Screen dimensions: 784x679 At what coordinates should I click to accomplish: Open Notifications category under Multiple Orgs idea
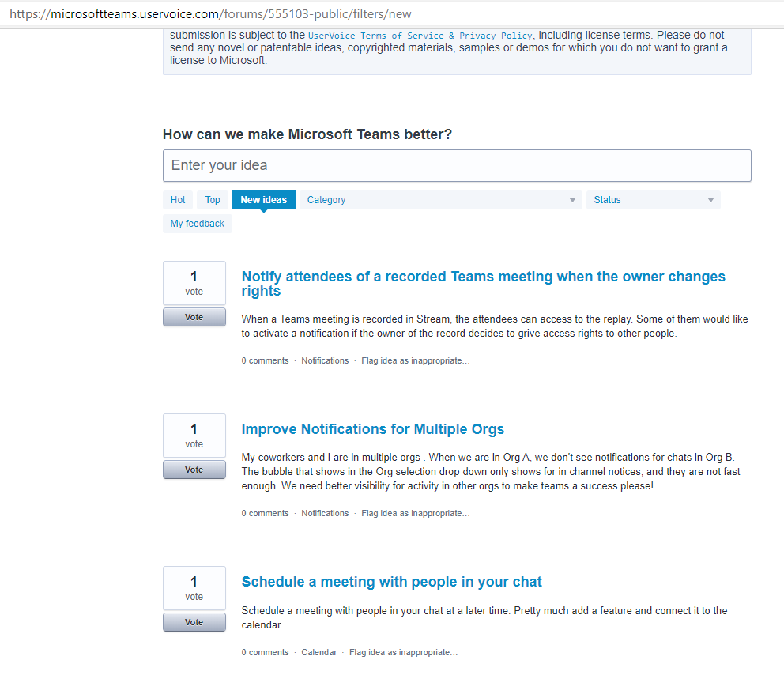[325, 513]
